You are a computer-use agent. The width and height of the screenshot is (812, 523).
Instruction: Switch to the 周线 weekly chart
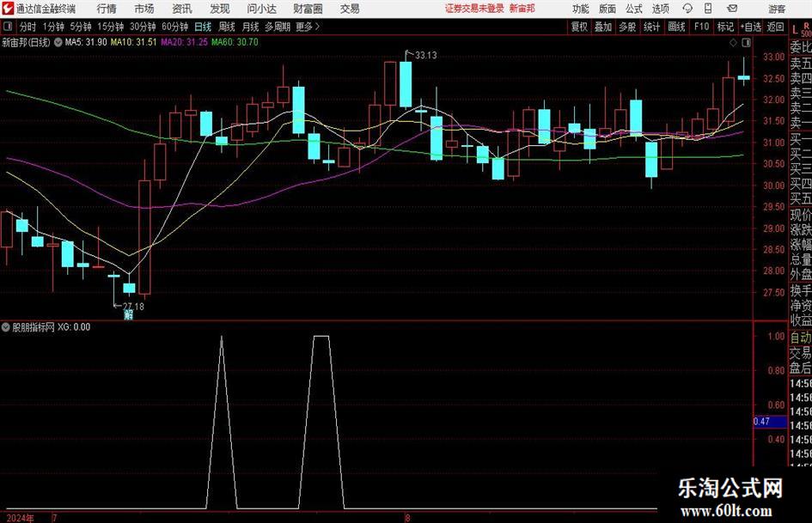[227, 27]
